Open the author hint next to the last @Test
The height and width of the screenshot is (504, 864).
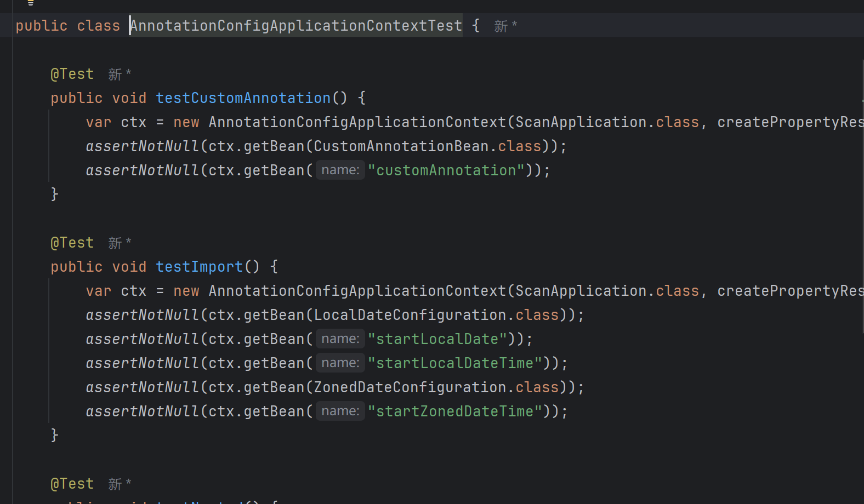pyautogui.click(x=120, y=484)
